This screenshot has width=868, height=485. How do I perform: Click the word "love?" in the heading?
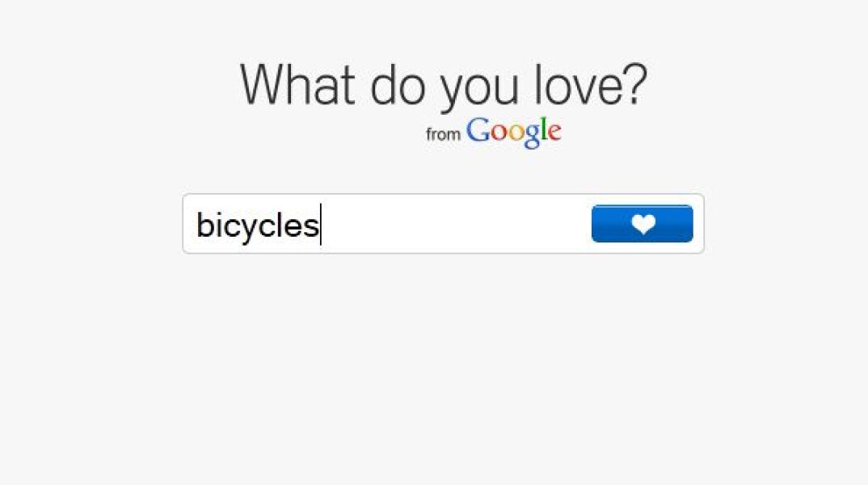pos(591,84)
